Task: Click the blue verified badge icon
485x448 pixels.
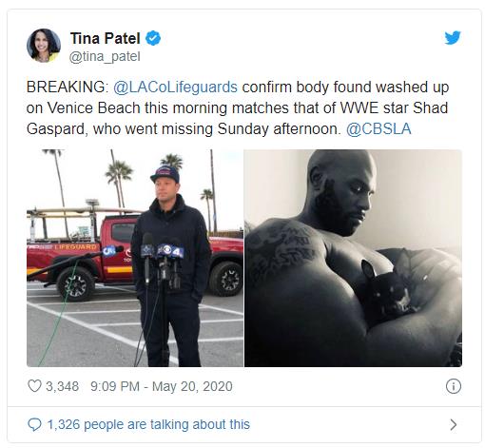Action: pyautogui.click(x=153, y=38)
